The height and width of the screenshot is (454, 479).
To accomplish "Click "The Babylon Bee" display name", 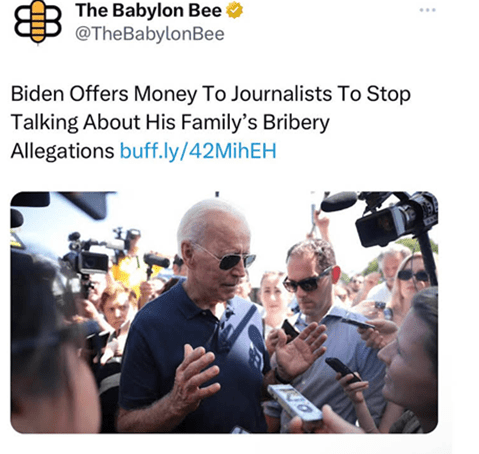I will (x=148, y=10).
